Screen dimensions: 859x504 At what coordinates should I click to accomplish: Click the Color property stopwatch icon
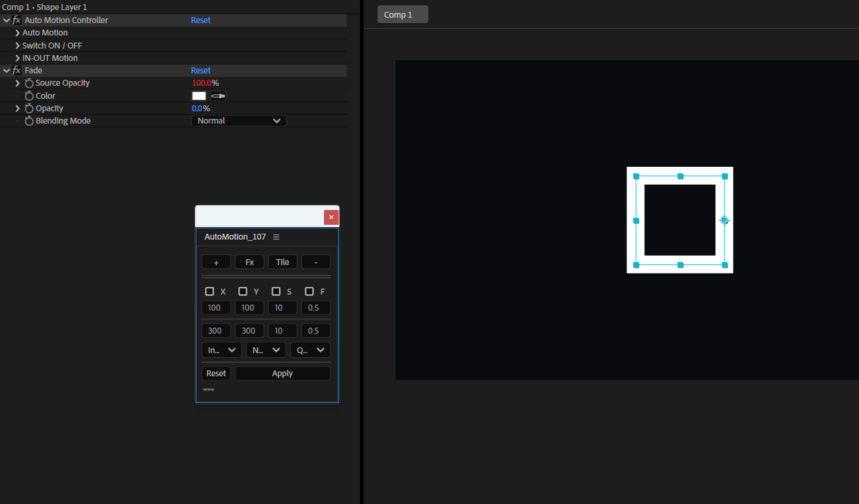pos(29,96)
